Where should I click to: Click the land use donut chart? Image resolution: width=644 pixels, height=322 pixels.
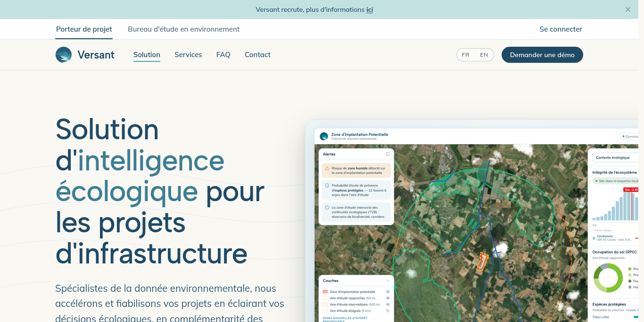(x=608, y=277)
